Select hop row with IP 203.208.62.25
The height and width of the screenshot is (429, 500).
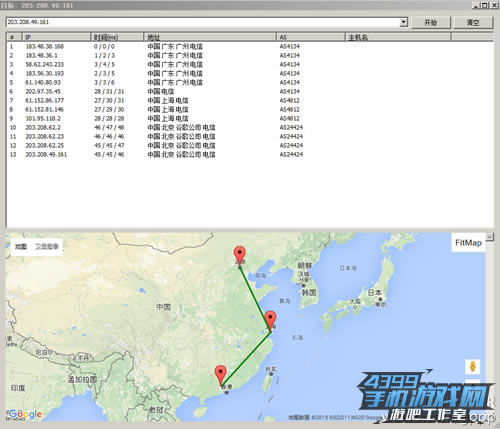[x=250, y=145]
